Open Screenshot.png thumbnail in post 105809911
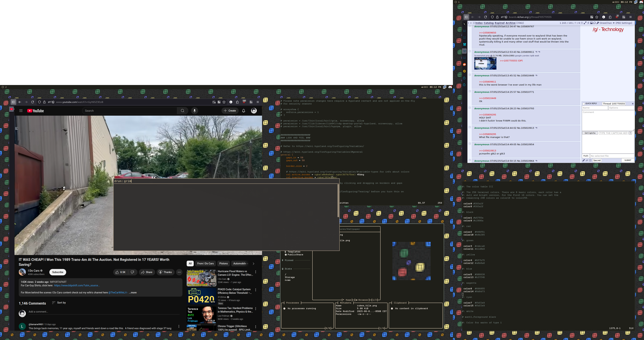 485,63
